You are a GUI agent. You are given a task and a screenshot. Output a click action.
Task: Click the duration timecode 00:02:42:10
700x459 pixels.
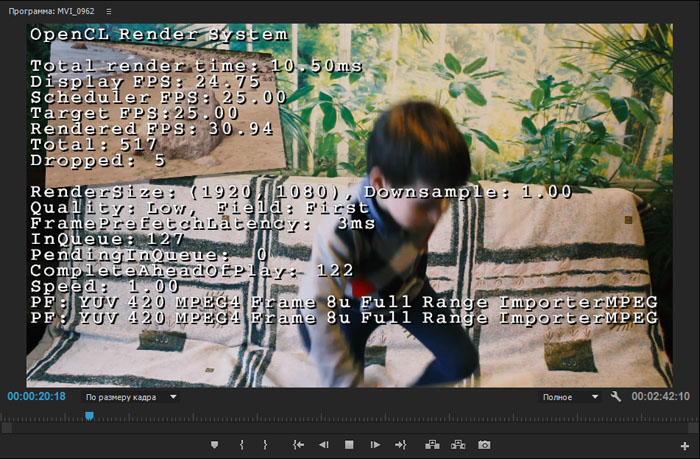660,396
